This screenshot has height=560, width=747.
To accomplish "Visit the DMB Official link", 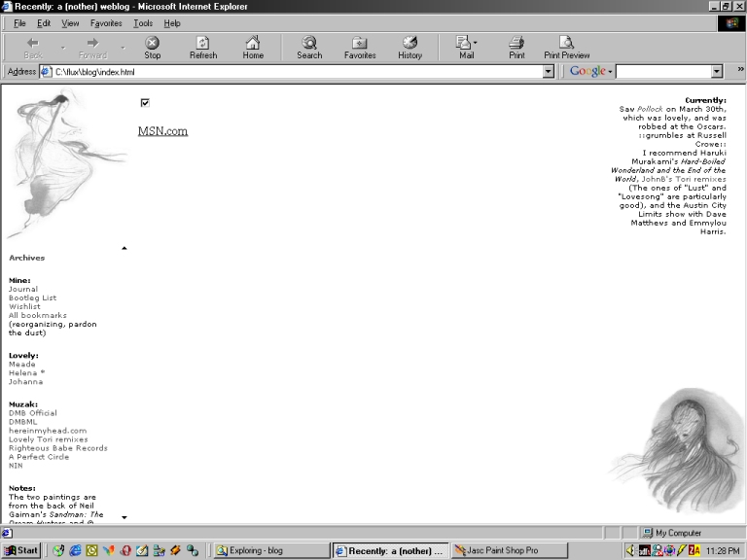I will [x=32, y=413].
